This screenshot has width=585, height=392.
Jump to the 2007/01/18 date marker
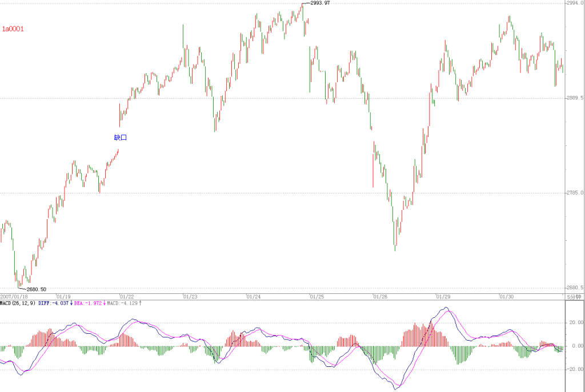coord(14,297)
